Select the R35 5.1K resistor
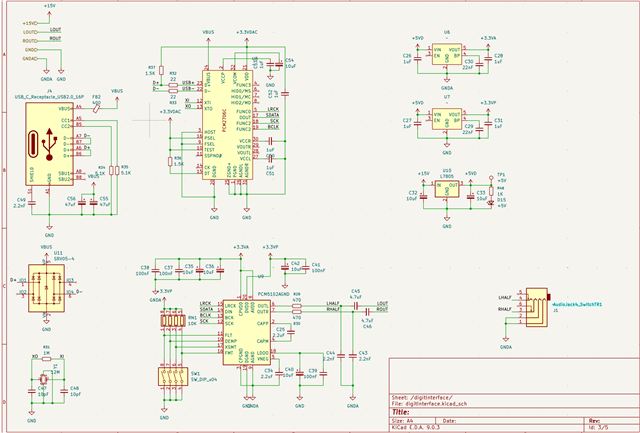Screen dimensions: 640x433 pyautogui.click(x=118, y=170)
